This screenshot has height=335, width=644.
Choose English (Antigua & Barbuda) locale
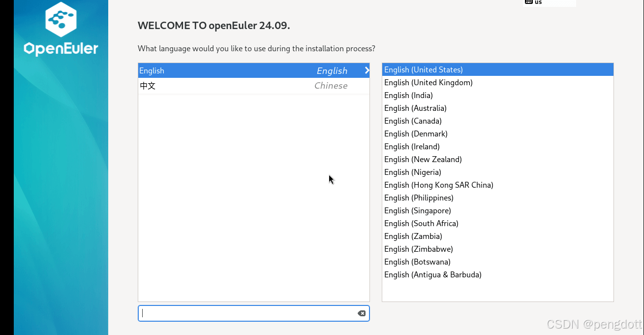coord(498,274)
